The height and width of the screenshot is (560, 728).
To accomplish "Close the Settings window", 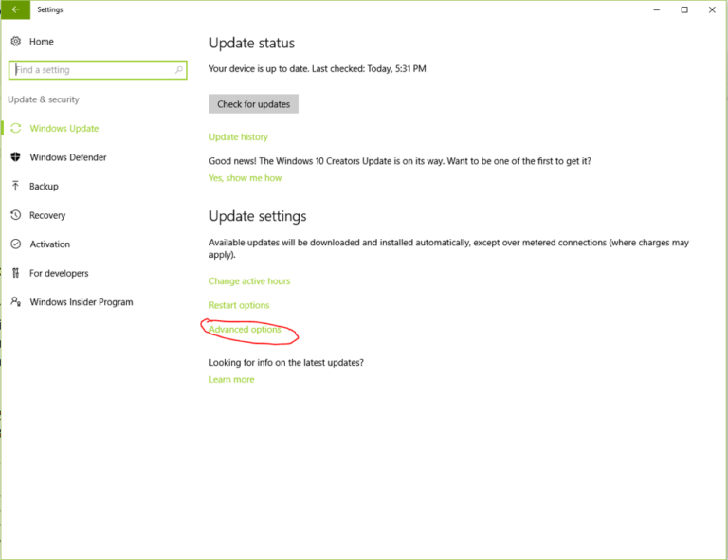I will (712, 9).
